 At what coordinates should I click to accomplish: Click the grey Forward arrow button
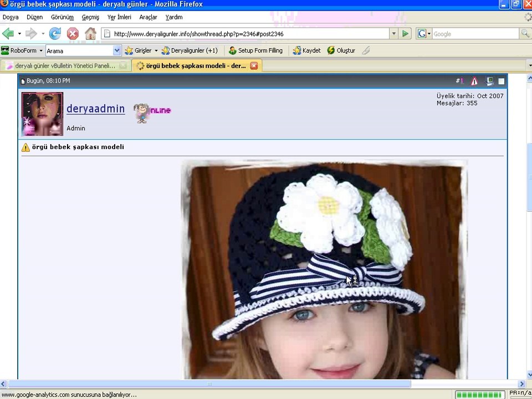click(31, 34)
